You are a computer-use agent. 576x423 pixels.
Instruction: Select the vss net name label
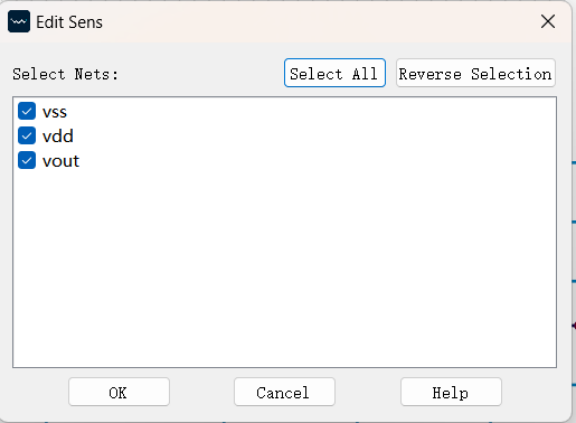click(55, 112)
